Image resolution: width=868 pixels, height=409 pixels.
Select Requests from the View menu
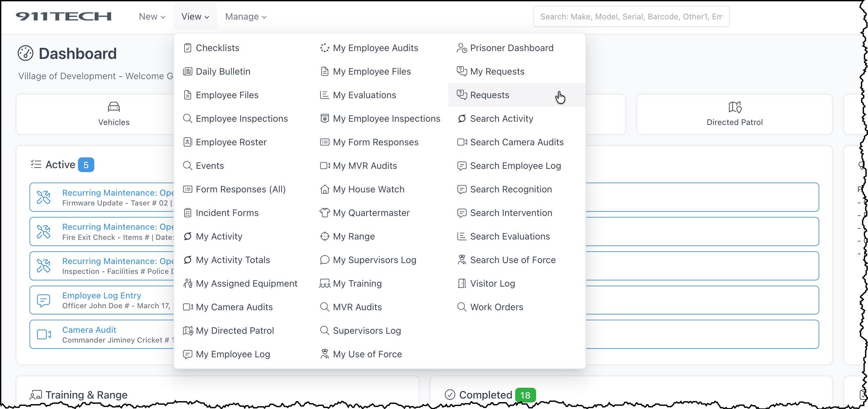489,95
